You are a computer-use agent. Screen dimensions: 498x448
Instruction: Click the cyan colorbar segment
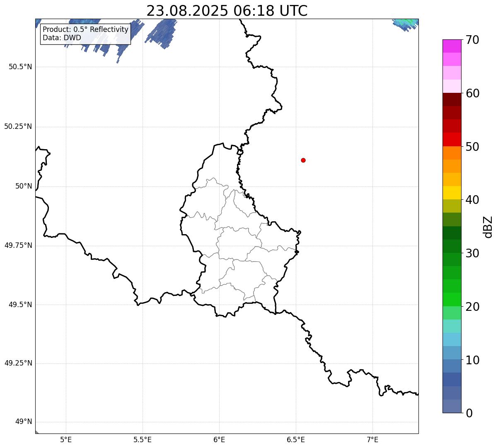pos(452,339)
